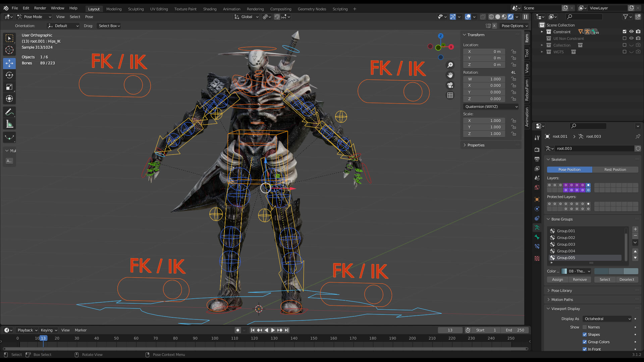This screenshot has height=362, width=644.
Task: Open the Quaternion rotation mode dropdown
Action: click(491, 107)
